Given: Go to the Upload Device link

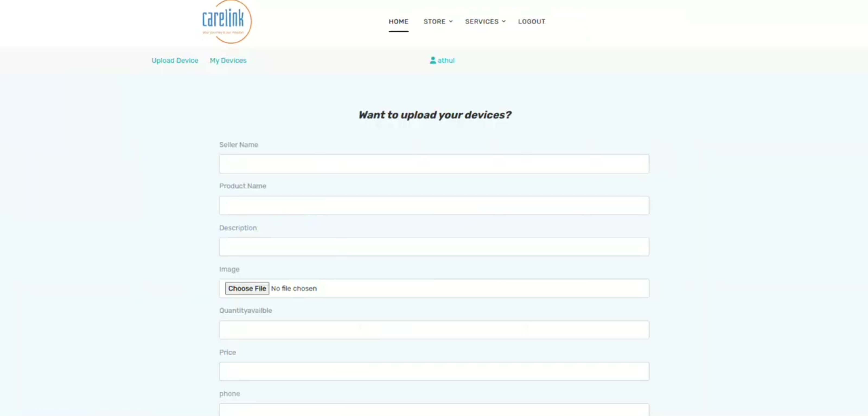Looking at the screenshot, I should tap(174, 60).
